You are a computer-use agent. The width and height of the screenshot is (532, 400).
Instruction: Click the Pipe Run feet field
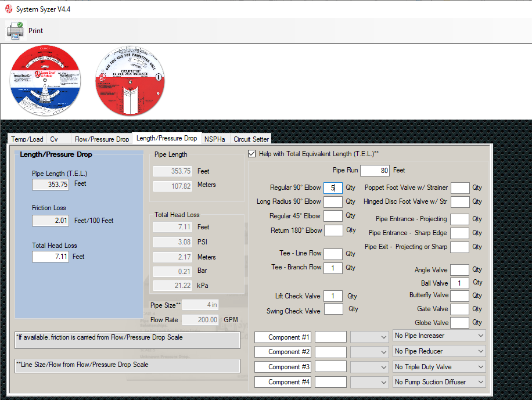click(x=375, y=170)
